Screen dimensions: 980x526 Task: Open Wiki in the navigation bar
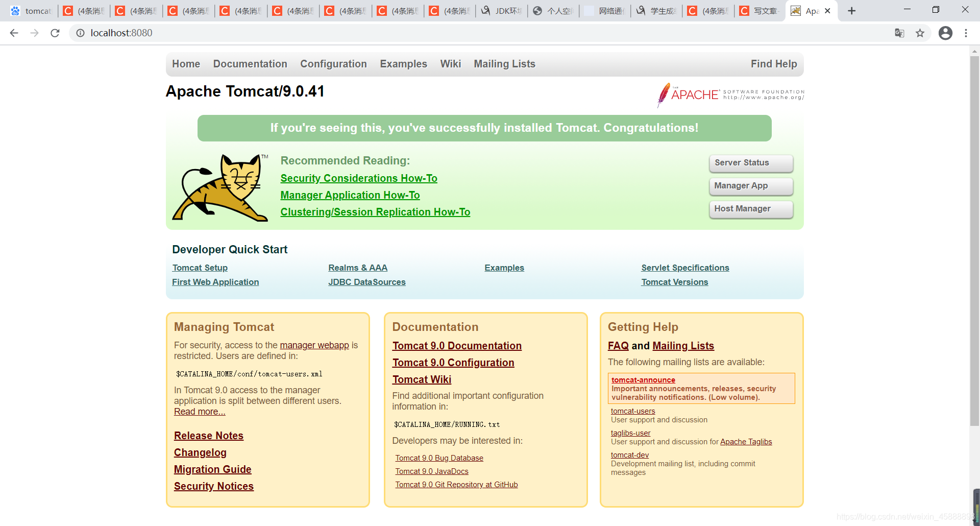(x=451, y=64)
